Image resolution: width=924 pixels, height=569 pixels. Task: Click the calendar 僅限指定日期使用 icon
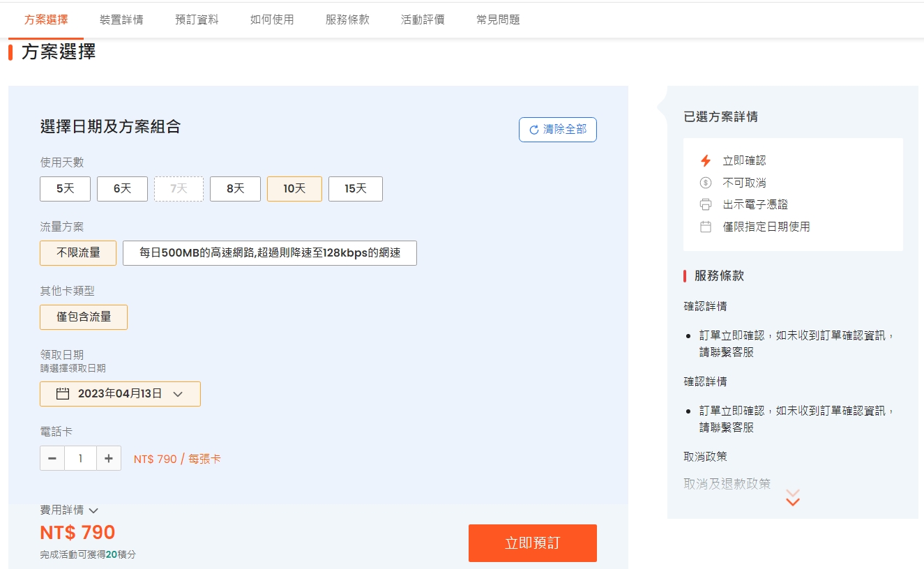[x=706, y=227]
